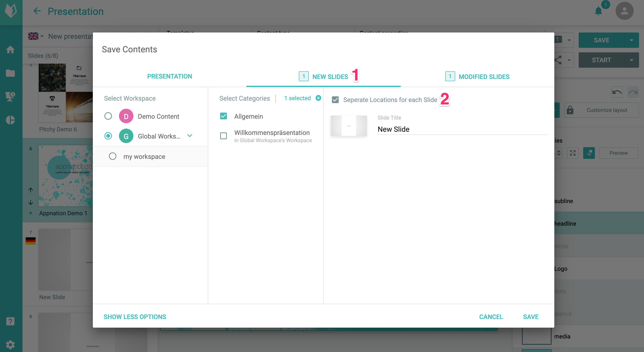The width and height of the screenshot is (644, 352).
Task: Open the warning indicator dropdown arrow
Action: coord(569,40)
